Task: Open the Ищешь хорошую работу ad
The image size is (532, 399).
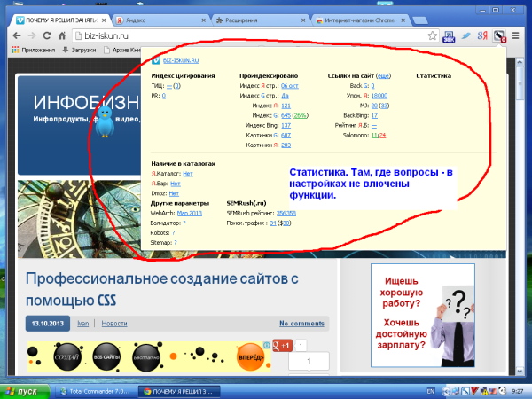Action: 423,315
